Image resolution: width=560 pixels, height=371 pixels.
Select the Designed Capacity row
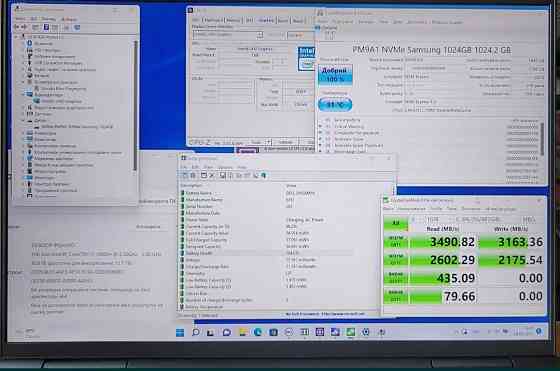[279, 247]
